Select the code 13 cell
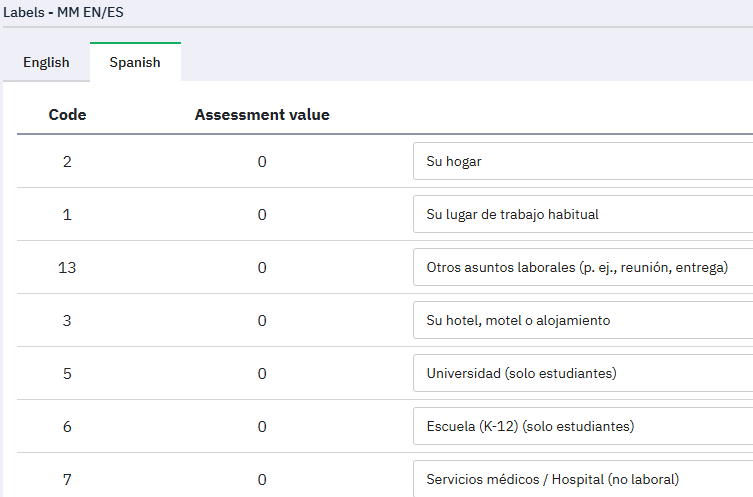 point(67,267)
